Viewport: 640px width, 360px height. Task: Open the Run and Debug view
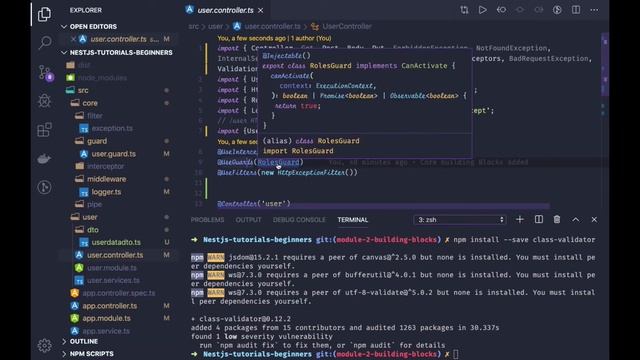click(44, 100)
